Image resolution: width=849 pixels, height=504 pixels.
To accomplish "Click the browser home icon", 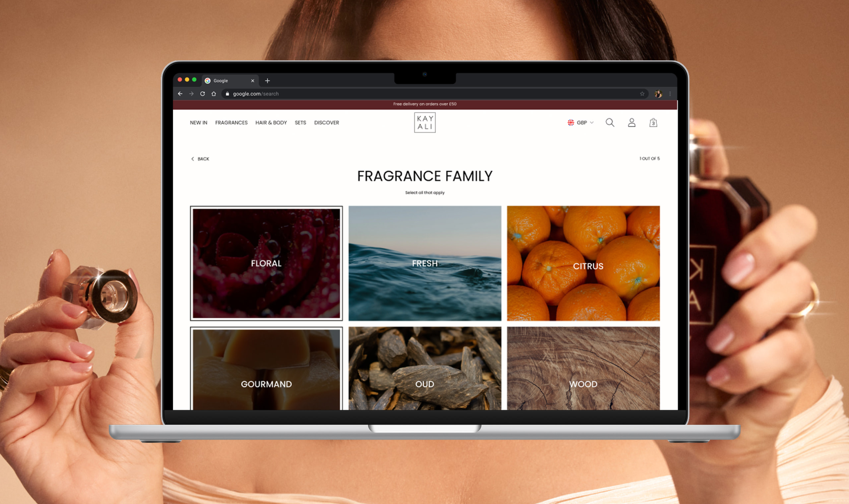I will 214,94.
